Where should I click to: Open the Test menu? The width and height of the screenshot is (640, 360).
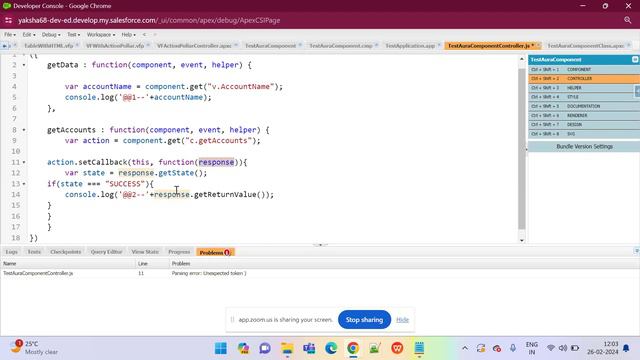73,35
